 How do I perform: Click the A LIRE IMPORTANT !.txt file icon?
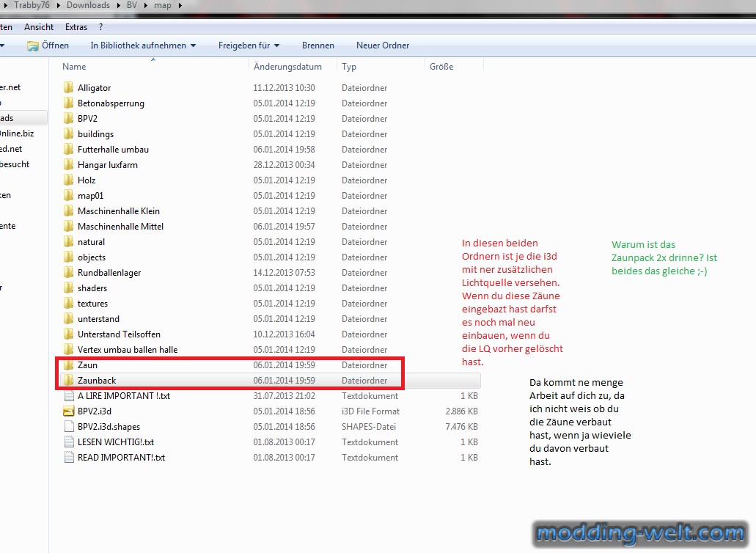tap(68, 396)
